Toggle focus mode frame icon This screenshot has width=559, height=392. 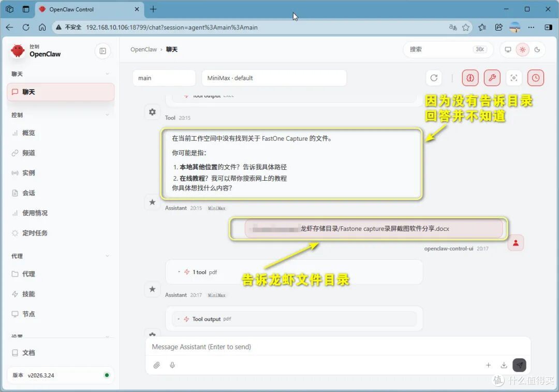[x=514, y=78]
